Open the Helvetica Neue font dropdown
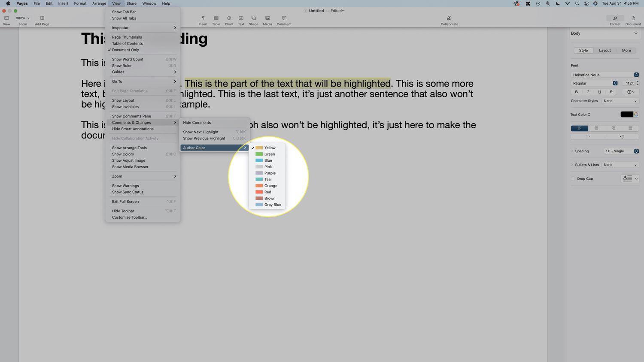 pyautogui.click(x=605, y=75)
